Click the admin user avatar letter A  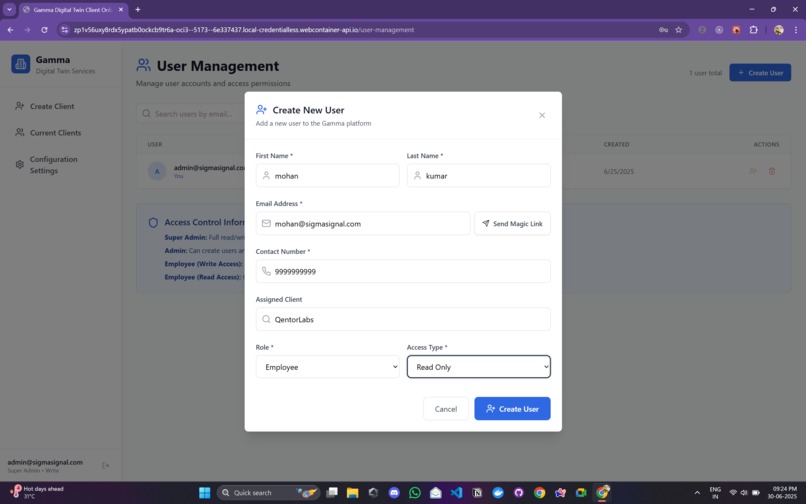(157, 171)
